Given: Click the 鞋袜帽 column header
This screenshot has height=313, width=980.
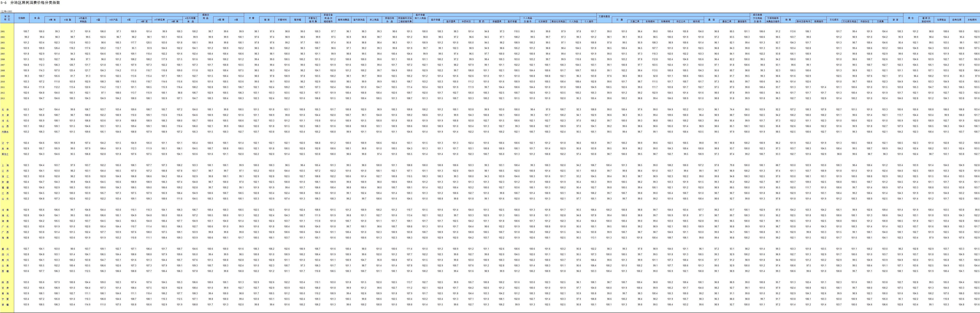Looking at the screenshot, I should coord(298,20).
